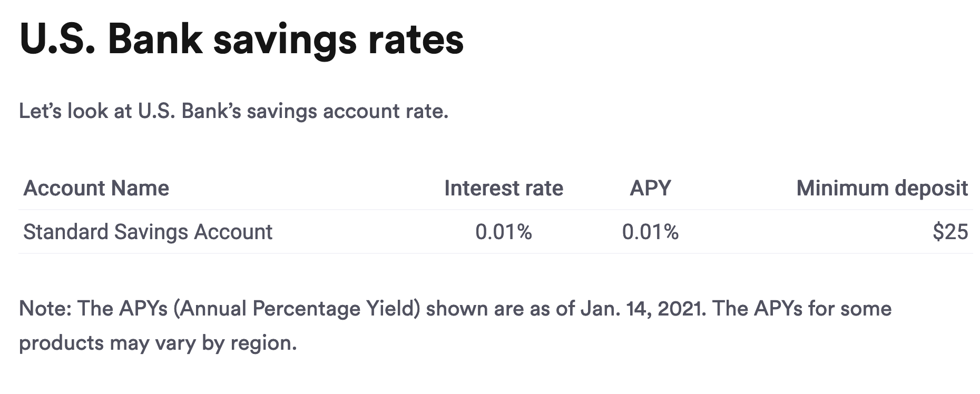Click "products may vary by region" text
Screen dimensions: 980x394
coord(157,343)
